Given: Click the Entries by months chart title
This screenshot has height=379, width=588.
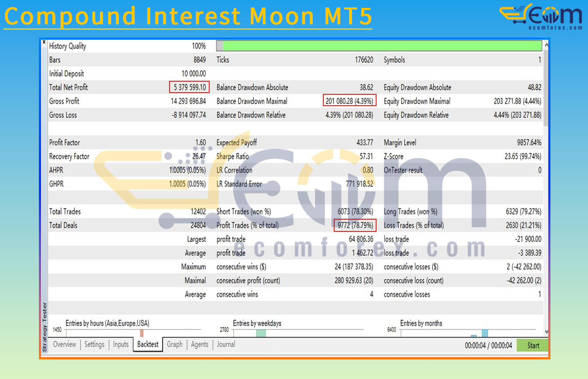Looking at the screenshot, I should [421, 324].
